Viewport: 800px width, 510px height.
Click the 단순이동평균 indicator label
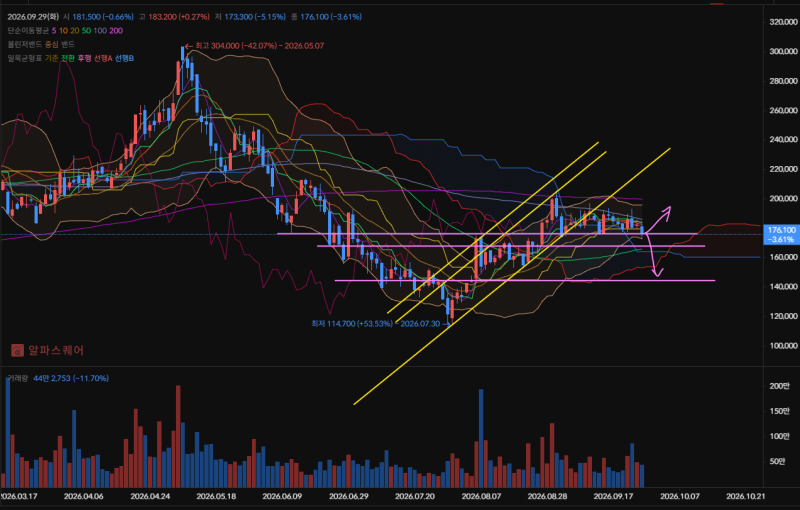[x=28, y=31]
